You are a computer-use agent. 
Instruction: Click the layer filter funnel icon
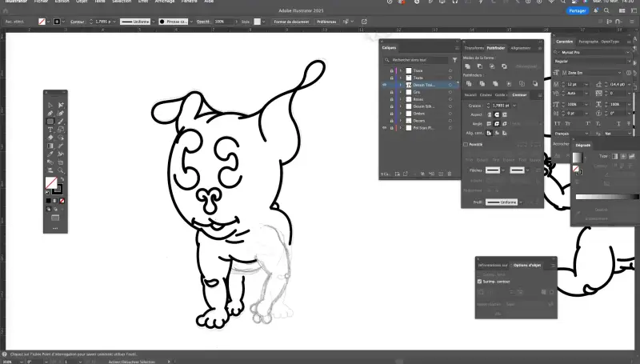click(x=454, y=60)
